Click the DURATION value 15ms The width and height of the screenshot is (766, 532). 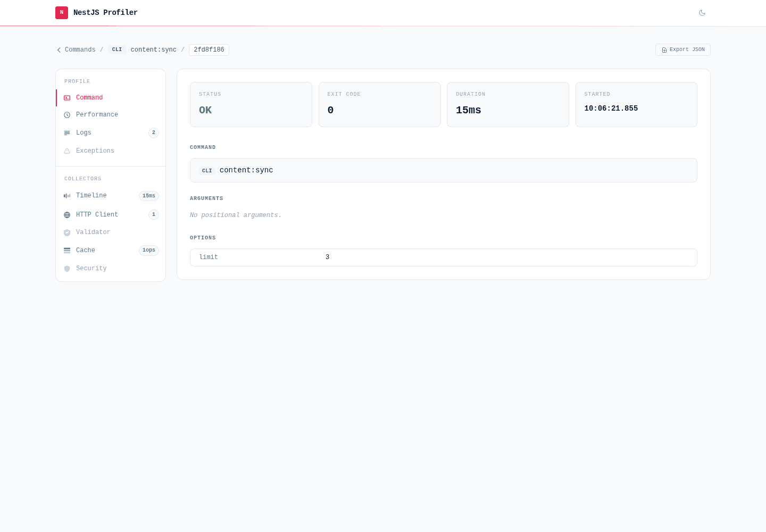tap(469, 110)
